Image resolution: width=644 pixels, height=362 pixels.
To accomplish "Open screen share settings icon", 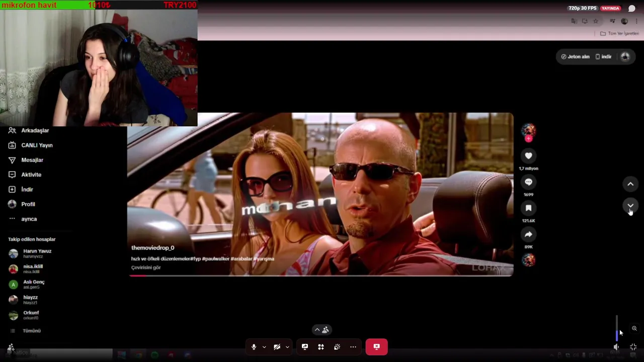I will [305, 347].
